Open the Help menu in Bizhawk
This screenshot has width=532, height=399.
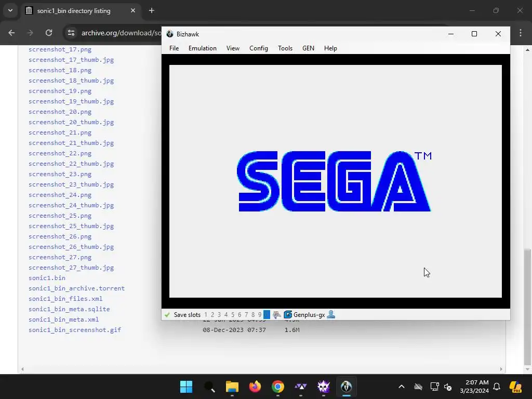(330, 48)
